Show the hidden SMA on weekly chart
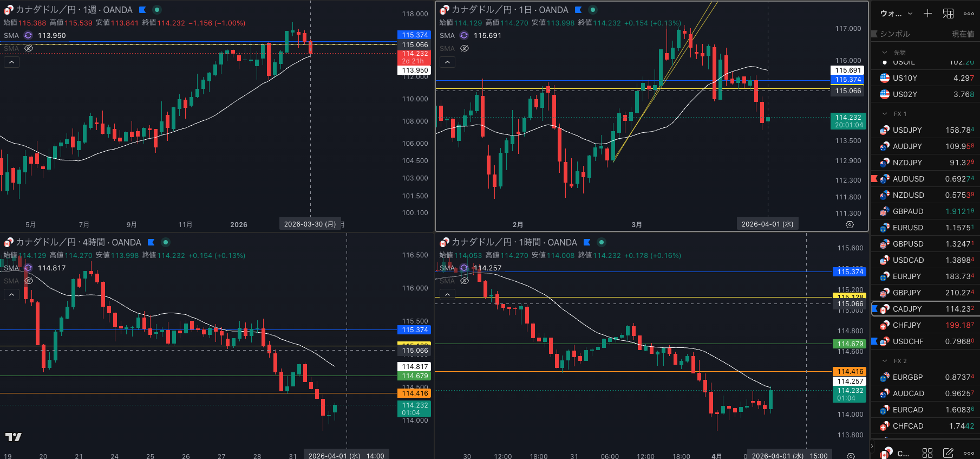Screen dimensions: 980x459 click(29, 48)
